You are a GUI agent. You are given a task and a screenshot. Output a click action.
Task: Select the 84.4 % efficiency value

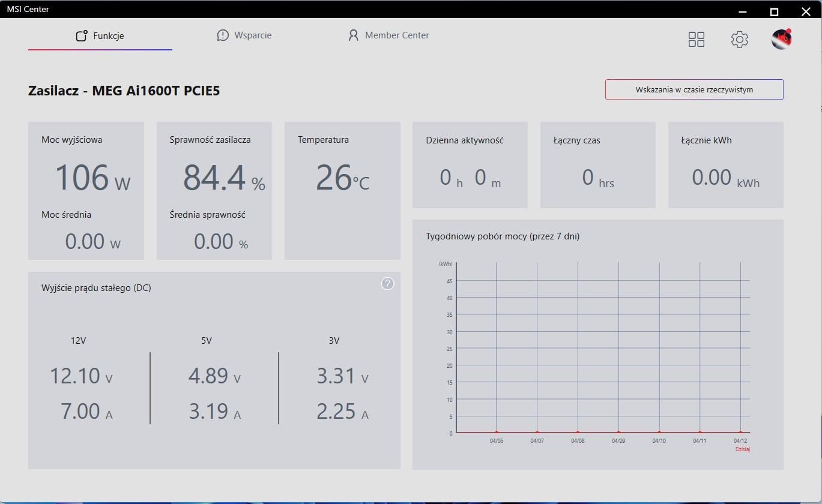click(224, 178)
